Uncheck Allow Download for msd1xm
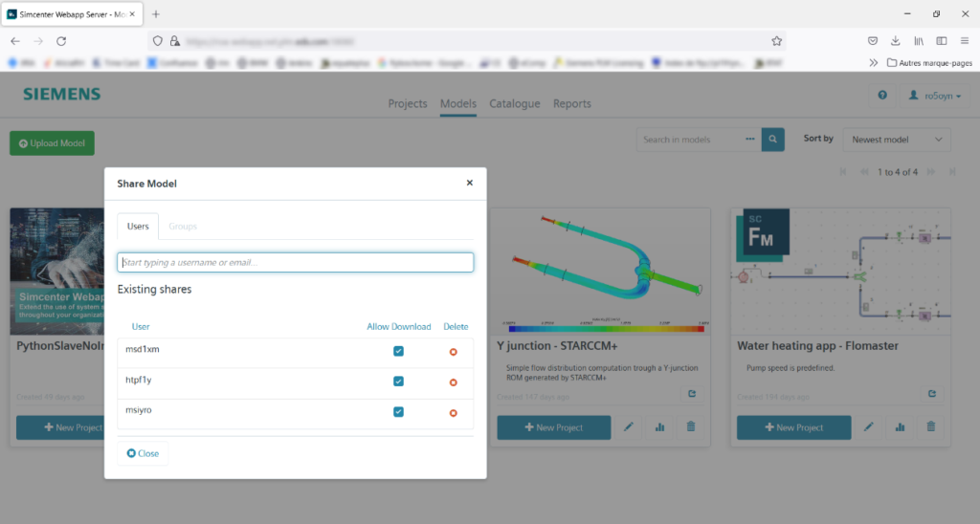The image size is (980, 524). click(398, 351)
